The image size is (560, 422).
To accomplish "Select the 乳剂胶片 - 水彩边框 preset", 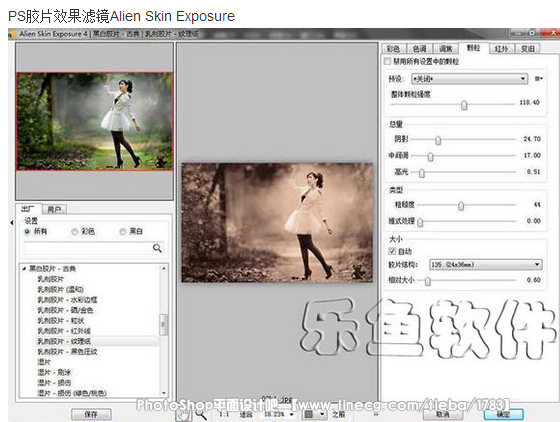I will (x=67, y=300).
